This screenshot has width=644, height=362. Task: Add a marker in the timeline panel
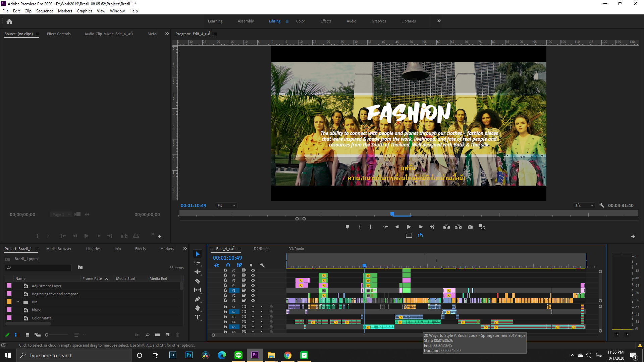[251, 265]
